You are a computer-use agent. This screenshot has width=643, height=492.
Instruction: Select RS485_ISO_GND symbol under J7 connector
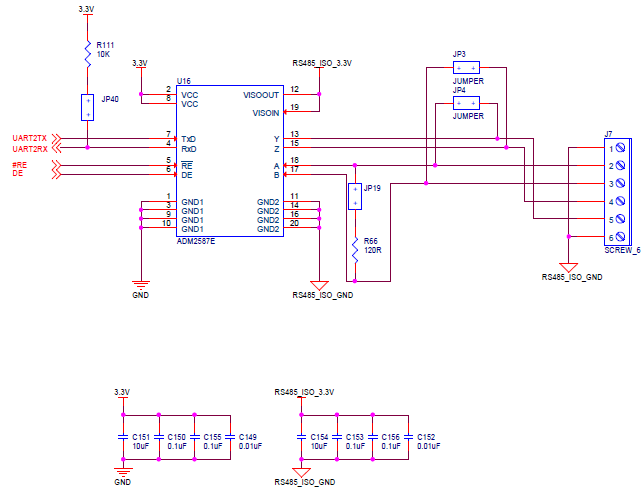pos(569,267)
